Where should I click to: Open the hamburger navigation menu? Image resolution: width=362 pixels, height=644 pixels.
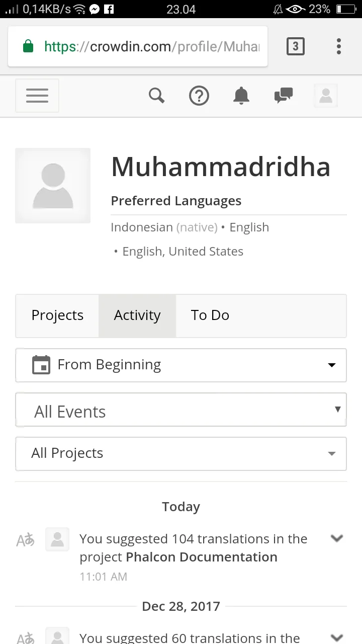[x=37, y=96]
